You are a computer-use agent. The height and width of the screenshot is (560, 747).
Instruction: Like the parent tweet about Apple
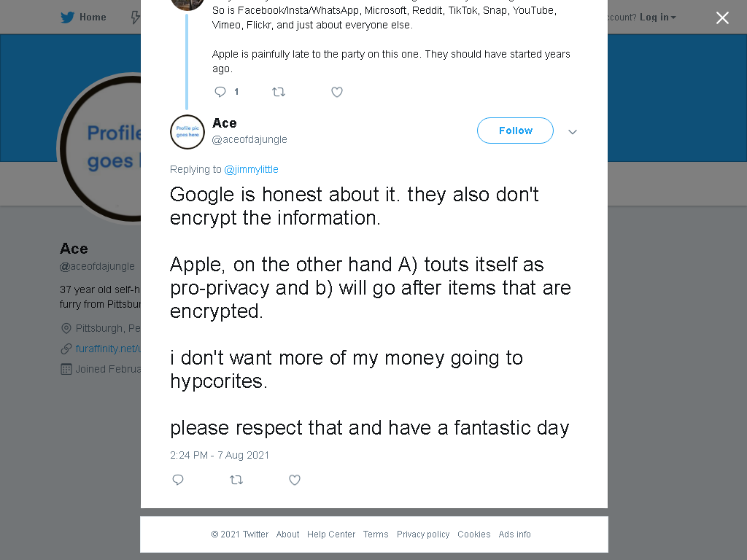(x=337, y=92)
